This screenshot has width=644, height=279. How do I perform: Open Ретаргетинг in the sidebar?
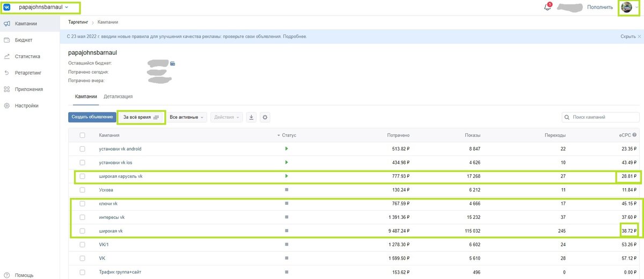28,73
